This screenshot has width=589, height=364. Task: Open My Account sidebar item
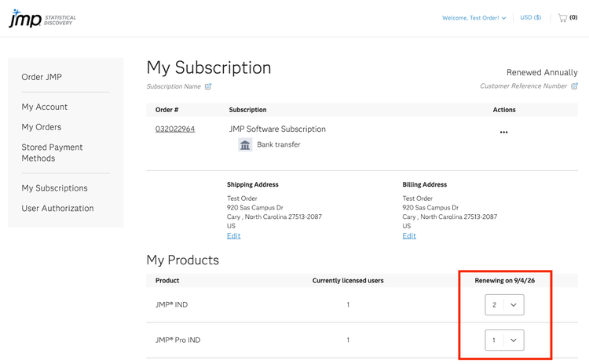(44, 107)
